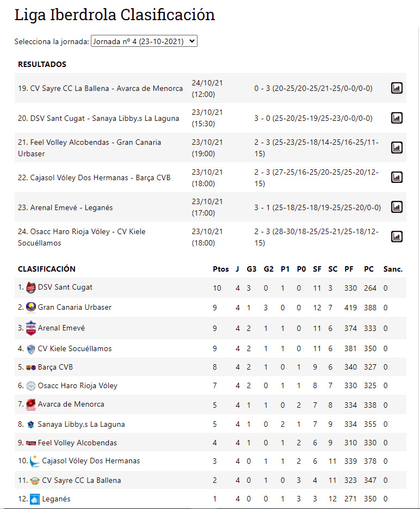The width and height of the screenshot is (420, 509).
Task: Open stats icon for DSV Sant Cugat match
Action: [x=397, y=118]
